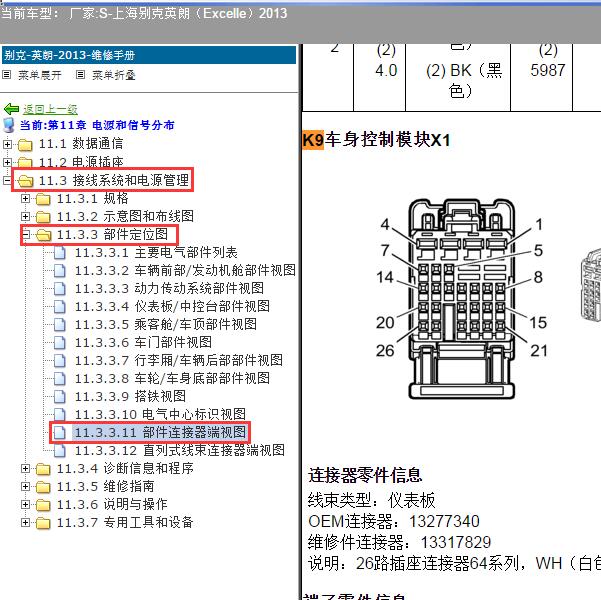Screen dimensions: 601x600
Task: Expand the 11.3.4 诊断信息和程序 node
Action: 25,468
